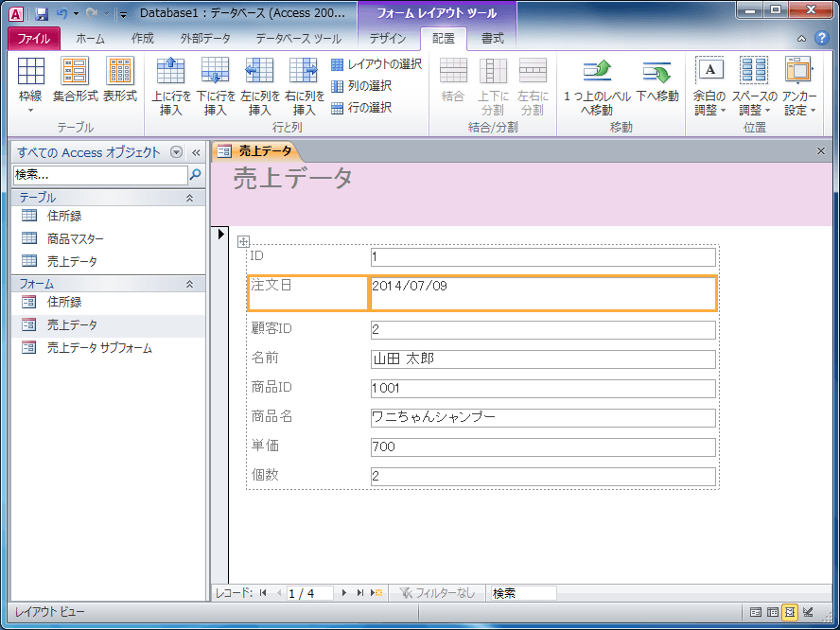840x630 pixels.
Task: Select the 住所録 table
Action: (108, 216)
